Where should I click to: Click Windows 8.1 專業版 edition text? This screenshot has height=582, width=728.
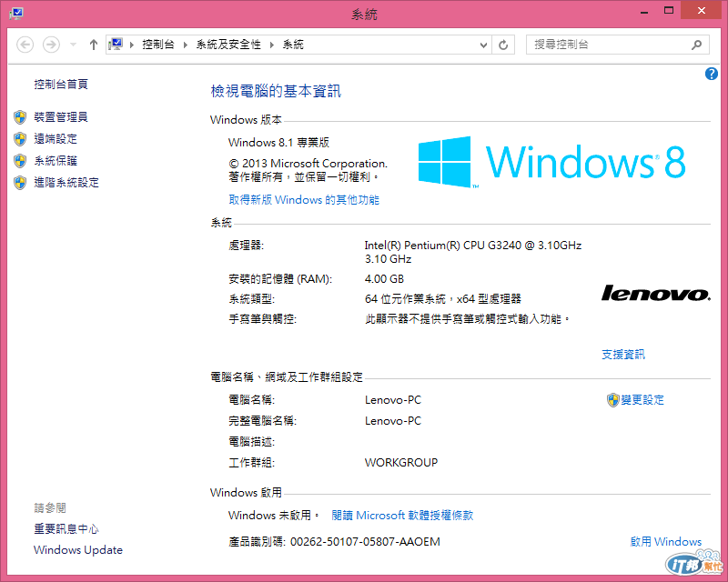click(x=279, y=143)
